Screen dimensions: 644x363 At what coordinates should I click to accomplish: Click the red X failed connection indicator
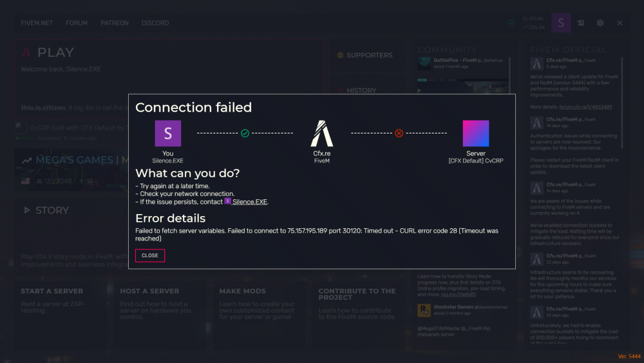399,133
